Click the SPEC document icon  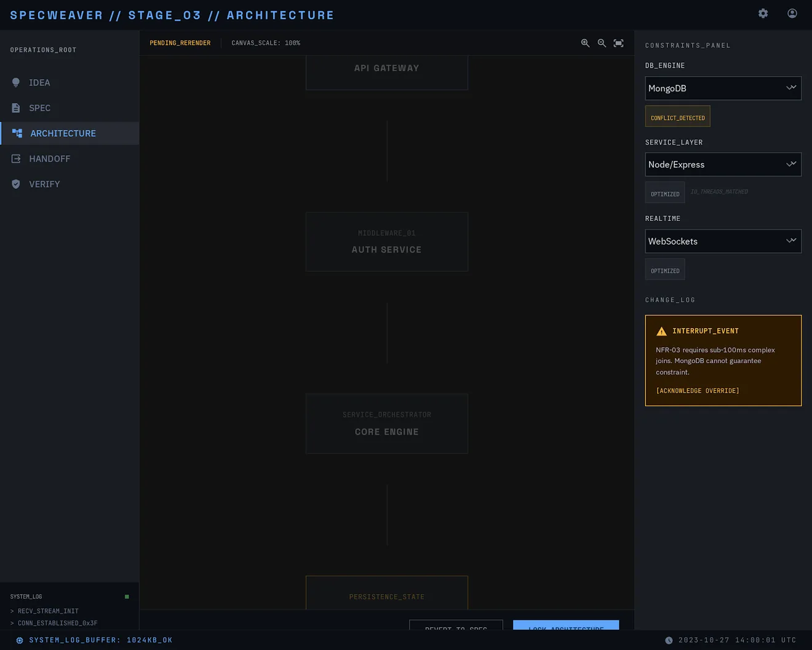coord(16,108)
